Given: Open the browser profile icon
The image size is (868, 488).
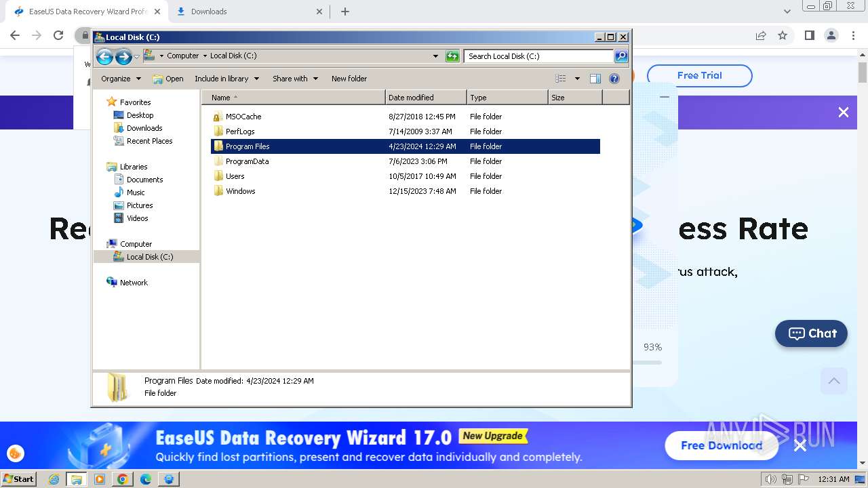Looking at the screenshot, I should click(831, 35).
